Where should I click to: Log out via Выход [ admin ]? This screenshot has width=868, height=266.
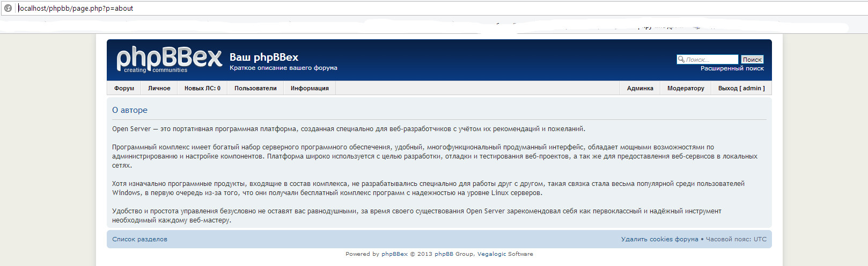pyautogui.click(x=741, y=88)
